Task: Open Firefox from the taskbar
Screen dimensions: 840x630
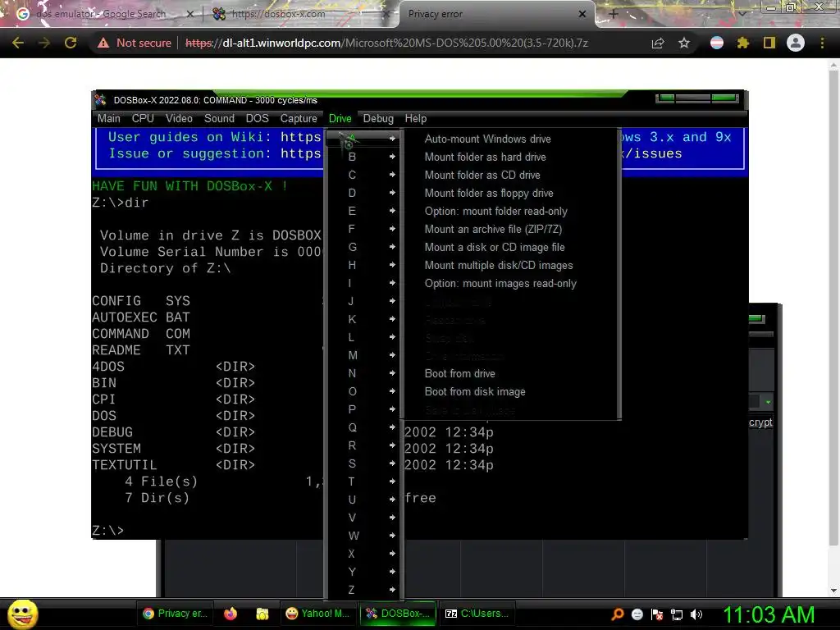Action: pyautogui.click(x=231, y=614)
